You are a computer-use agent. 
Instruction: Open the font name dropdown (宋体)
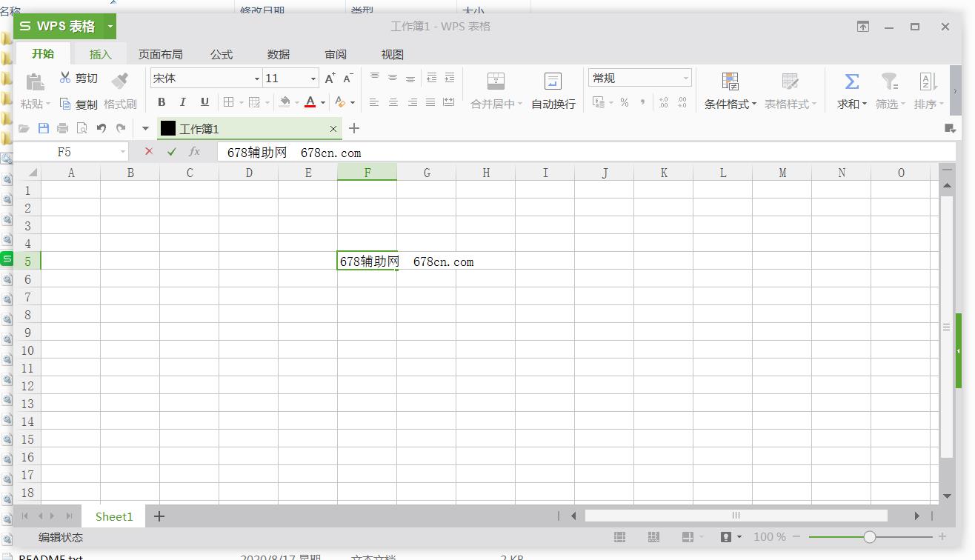click(x=257, y=79)
